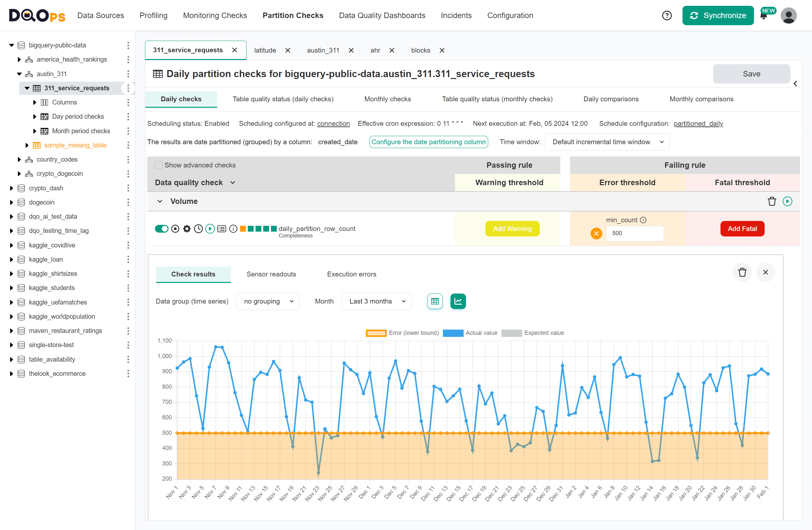
Task: Open the Time window dropdown
Action: click(607, 142)
